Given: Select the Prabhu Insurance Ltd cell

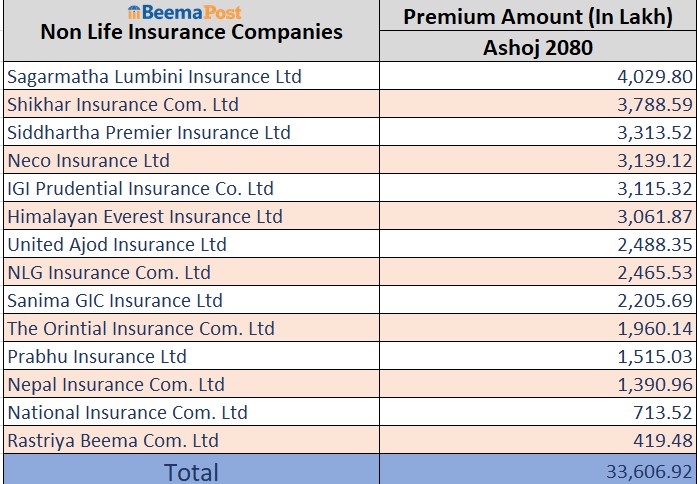Looking at the screenshot, I should [97, 356].
